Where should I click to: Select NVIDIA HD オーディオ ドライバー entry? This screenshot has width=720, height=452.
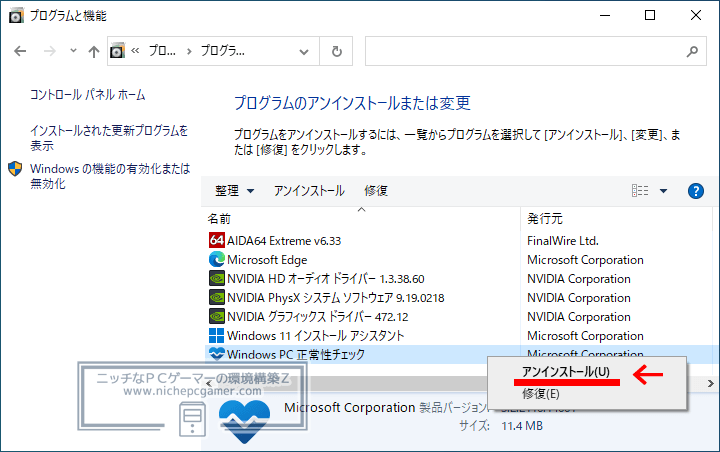[x=326, y=279]
